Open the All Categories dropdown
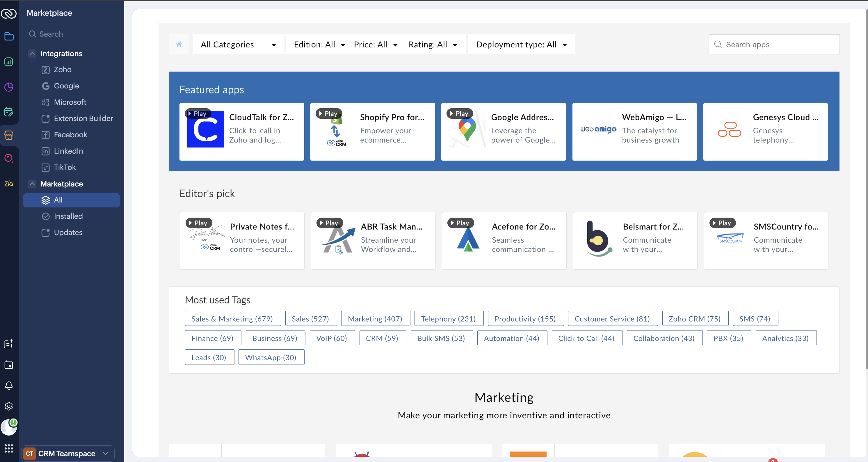 click(238, 45)
